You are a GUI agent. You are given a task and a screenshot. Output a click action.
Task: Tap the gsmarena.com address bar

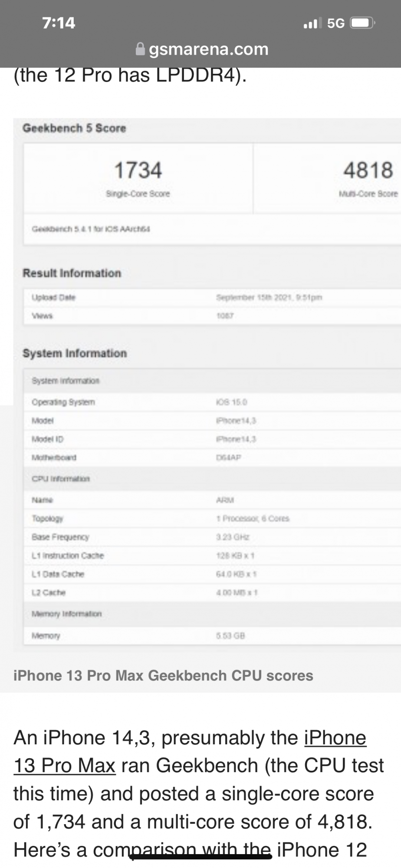pyautogui.click(x=202, y=49)
